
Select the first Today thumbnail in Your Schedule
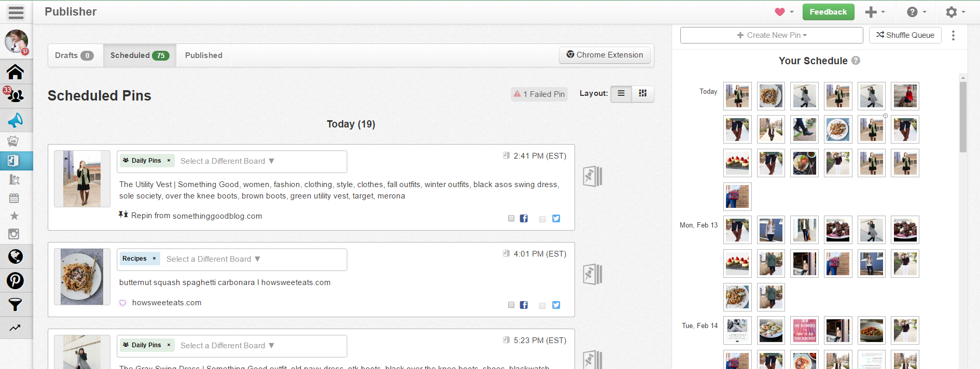point(737,96)
